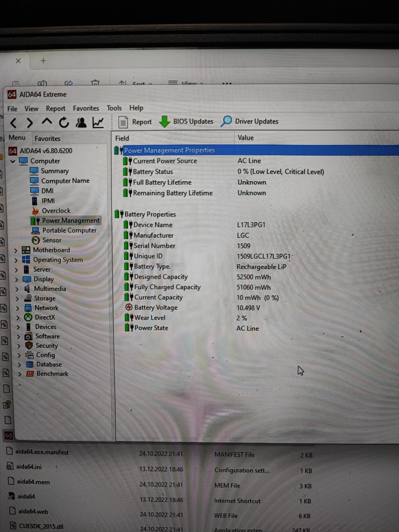The width and height of the screenshot is (399, 532).
Task: Expand the Benchmark tree node
Action: coord(20,374)
